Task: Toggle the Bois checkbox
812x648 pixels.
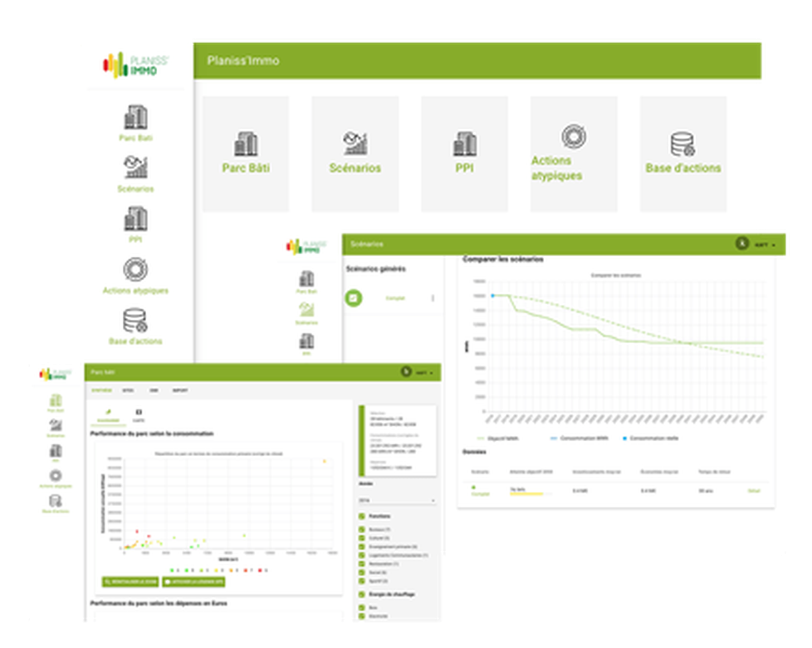Action: (x=362, y=607)
